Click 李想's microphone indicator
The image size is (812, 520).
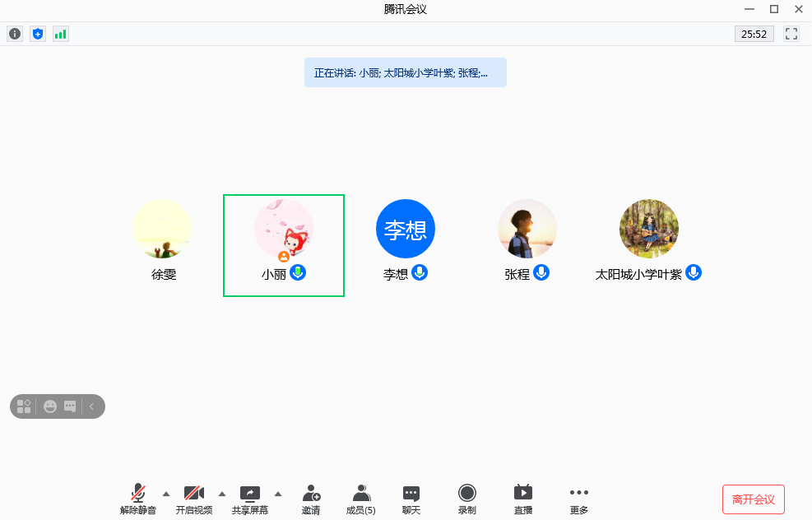pos(420,272)
